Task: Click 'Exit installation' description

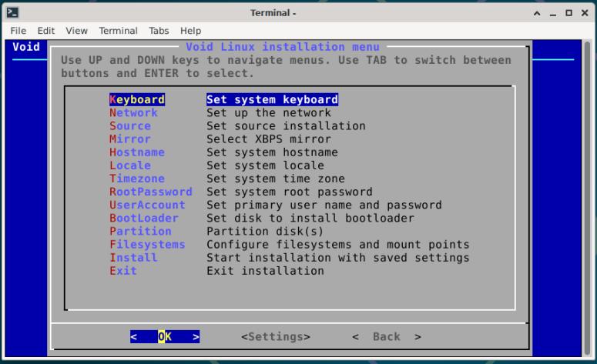Action: point(265,271)
